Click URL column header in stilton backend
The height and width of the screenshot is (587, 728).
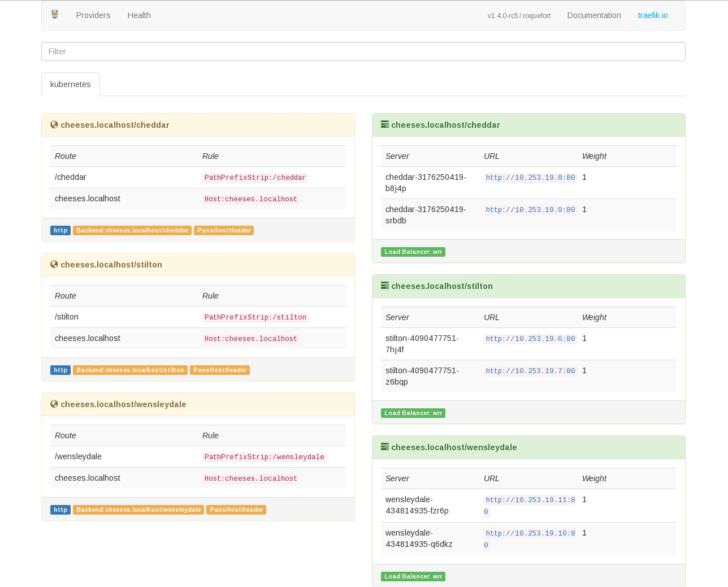click(x=492, y=317)
